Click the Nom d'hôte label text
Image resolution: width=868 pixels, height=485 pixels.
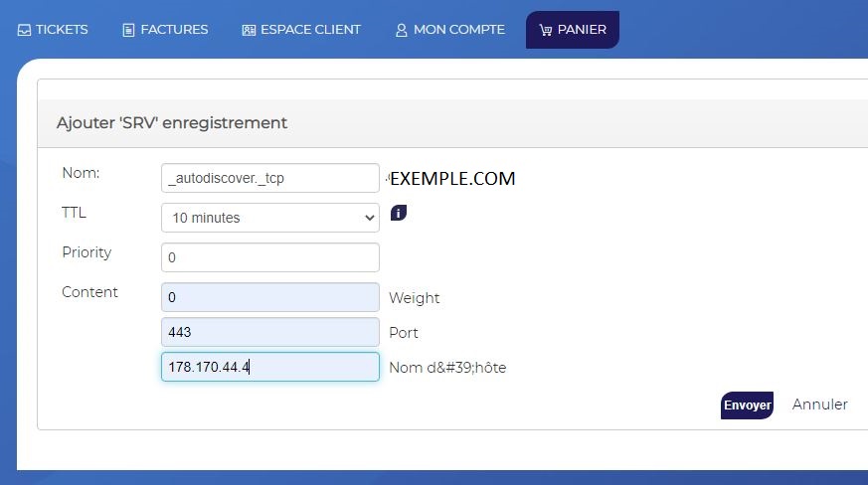[x=447, y=368]
